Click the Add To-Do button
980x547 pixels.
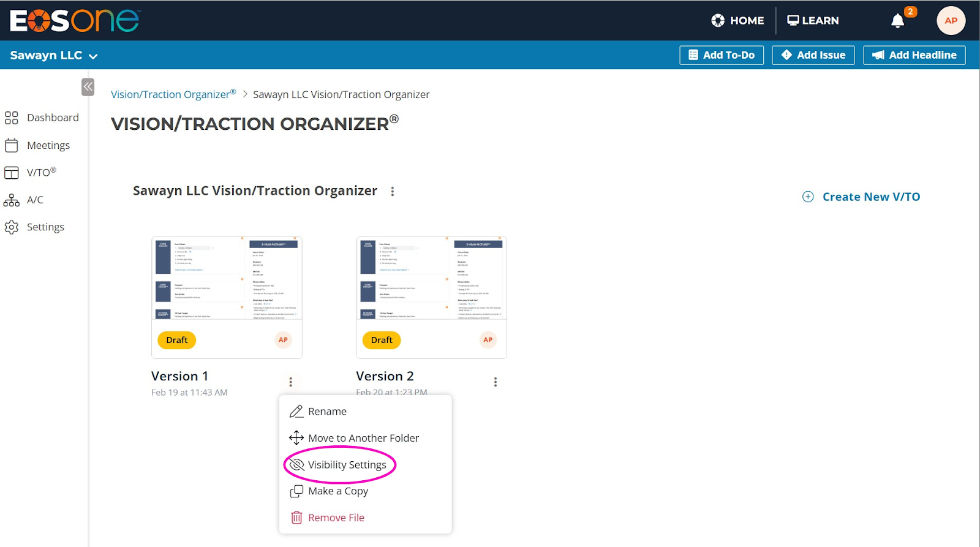(x=722, y=55)
